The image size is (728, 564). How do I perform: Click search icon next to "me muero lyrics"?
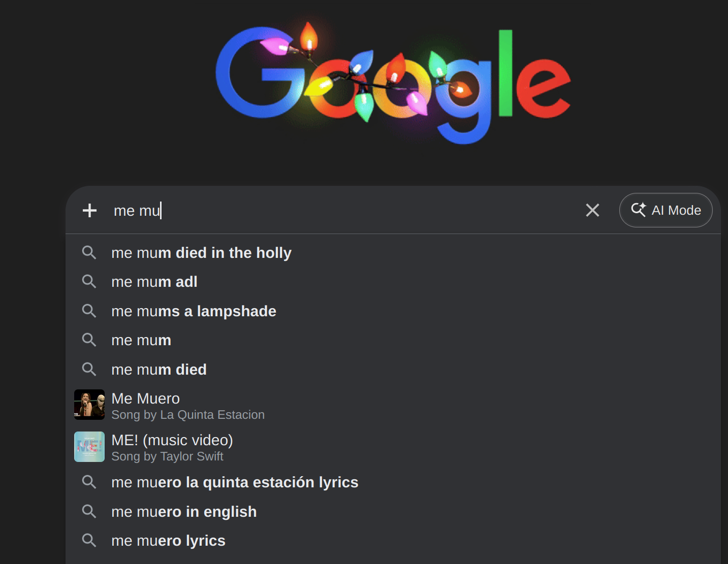[x=89, y=540]
